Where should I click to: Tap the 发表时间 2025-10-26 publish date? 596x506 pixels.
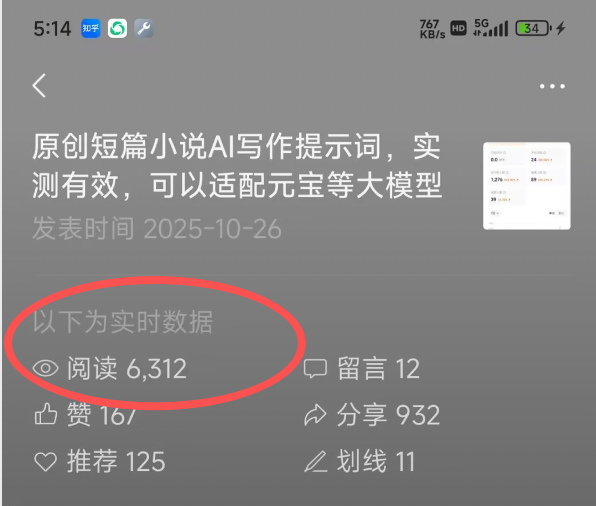157,229
